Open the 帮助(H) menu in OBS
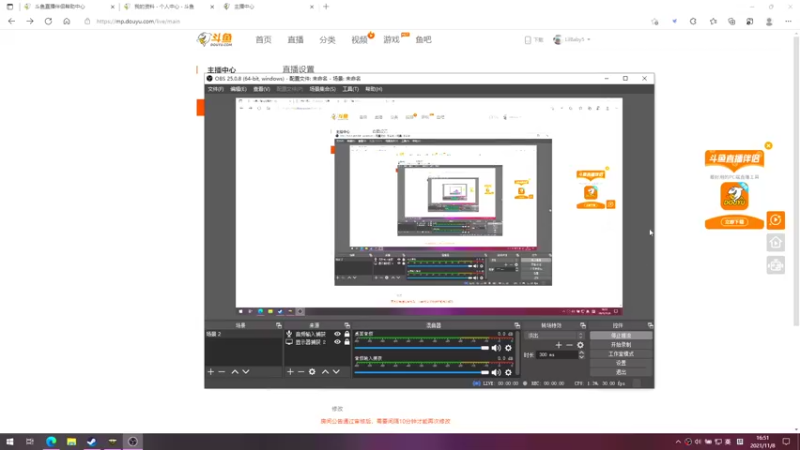Viewport: 800px width, 450px height. point(373,89)
